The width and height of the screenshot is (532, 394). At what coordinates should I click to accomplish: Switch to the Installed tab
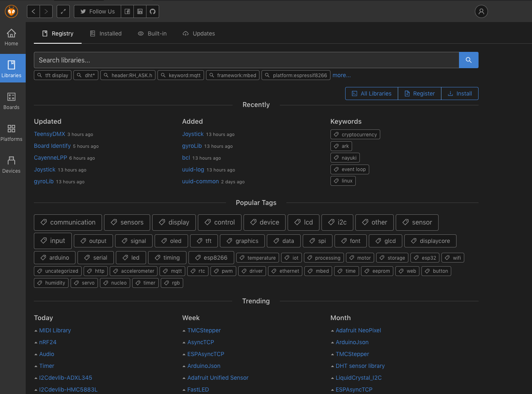coord(106,33)
